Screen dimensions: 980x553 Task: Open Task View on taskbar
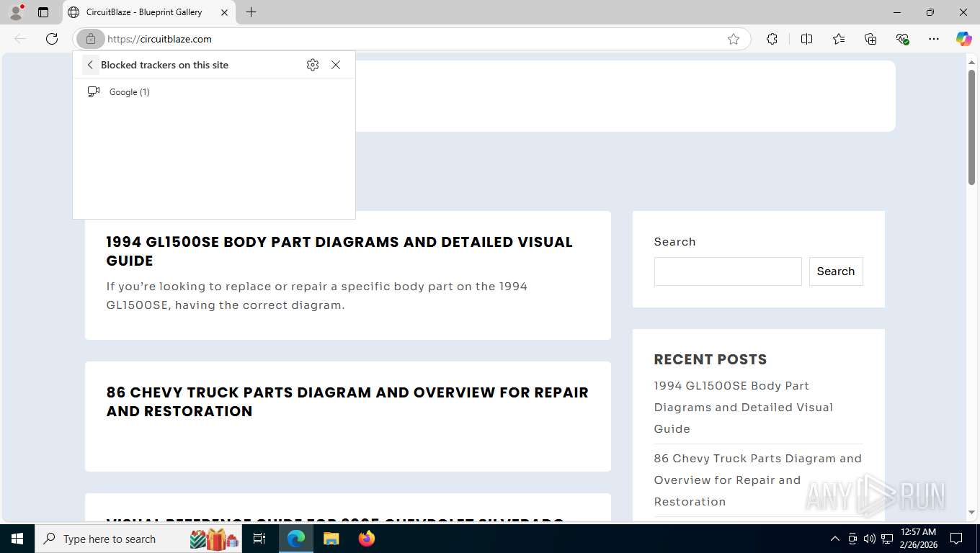(x=259, y=539)
